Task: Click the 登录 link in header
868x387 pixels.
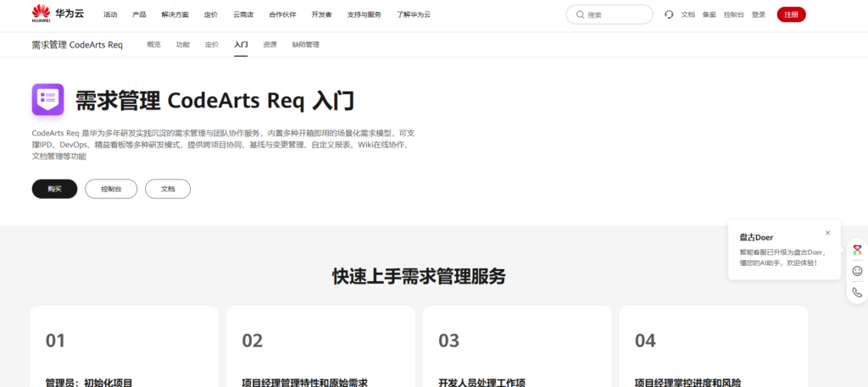Action: click(759, 14)
